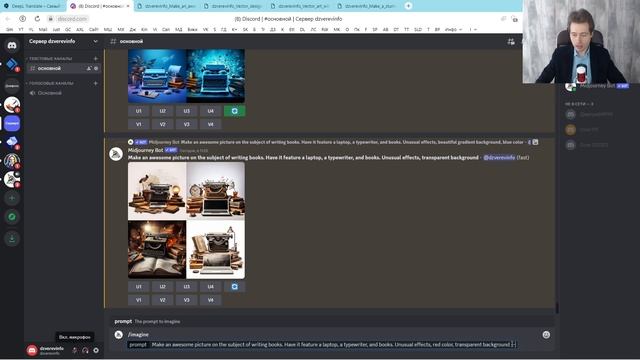
Task: Make variations V2 of brown typewriter grid
Action: click(162, 300)
